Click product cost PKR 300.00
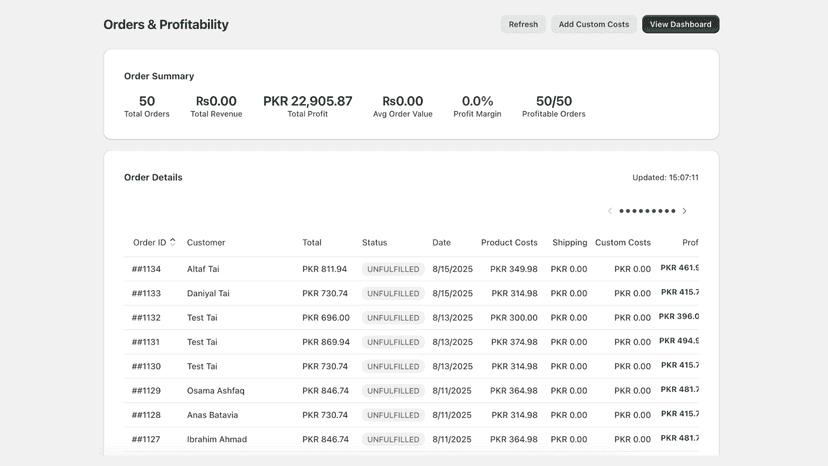 pyautogui.click(x=514, y=318)
